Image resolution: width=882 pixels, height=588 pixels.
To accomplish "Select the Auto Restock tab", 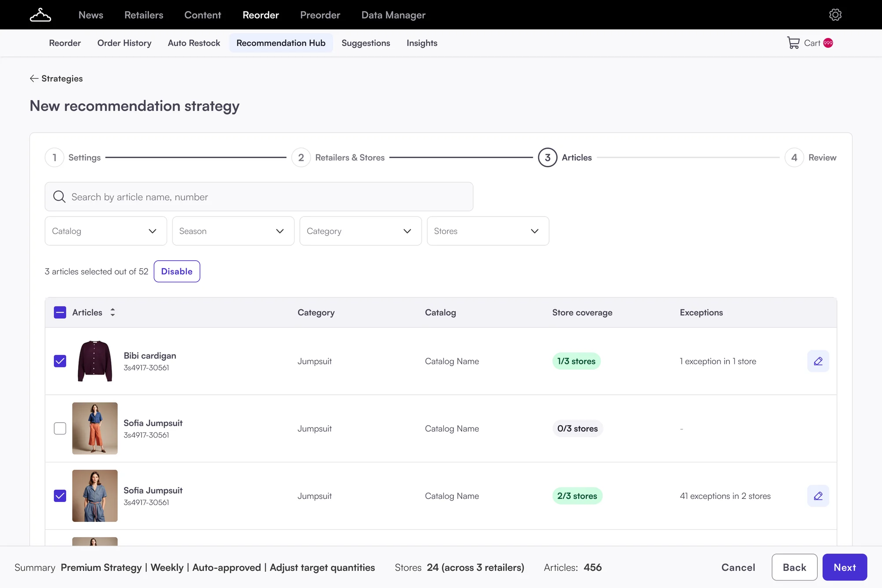I will click(194, 43).
